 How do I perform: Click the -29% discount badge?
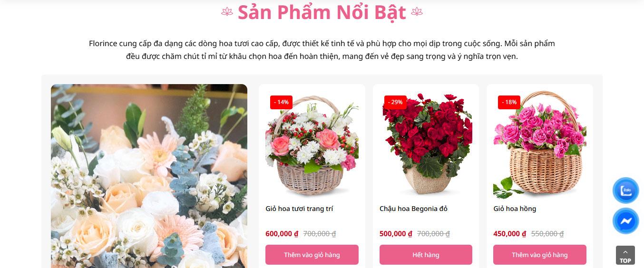pos(395,102)
